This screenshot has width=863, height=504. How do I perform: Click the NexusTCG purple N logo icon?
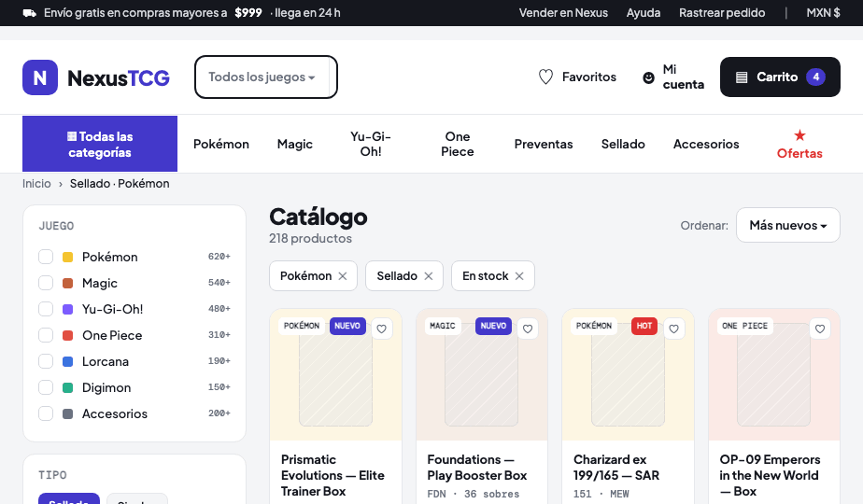click(x=40, y=77)
